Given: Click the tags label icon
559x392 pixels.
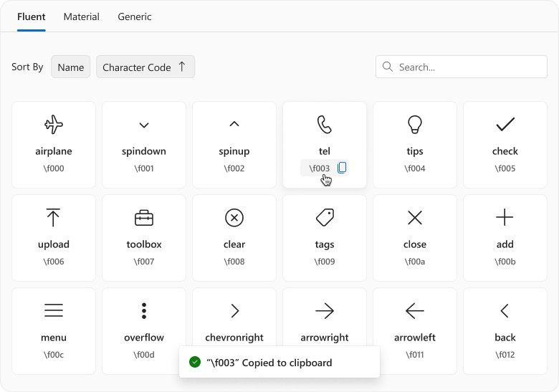Looking at the screenshot, I should click(325, 217).
